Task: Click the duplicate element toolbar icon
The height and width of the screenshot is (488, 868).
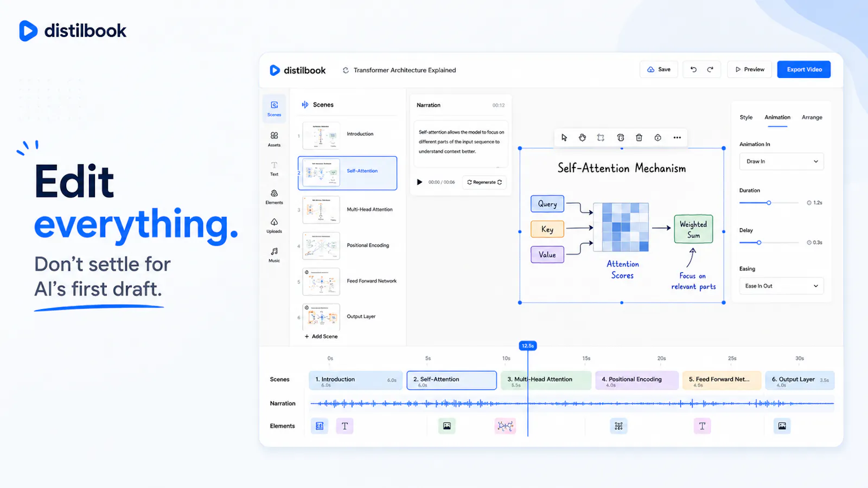Action: (x=621, y=138)
